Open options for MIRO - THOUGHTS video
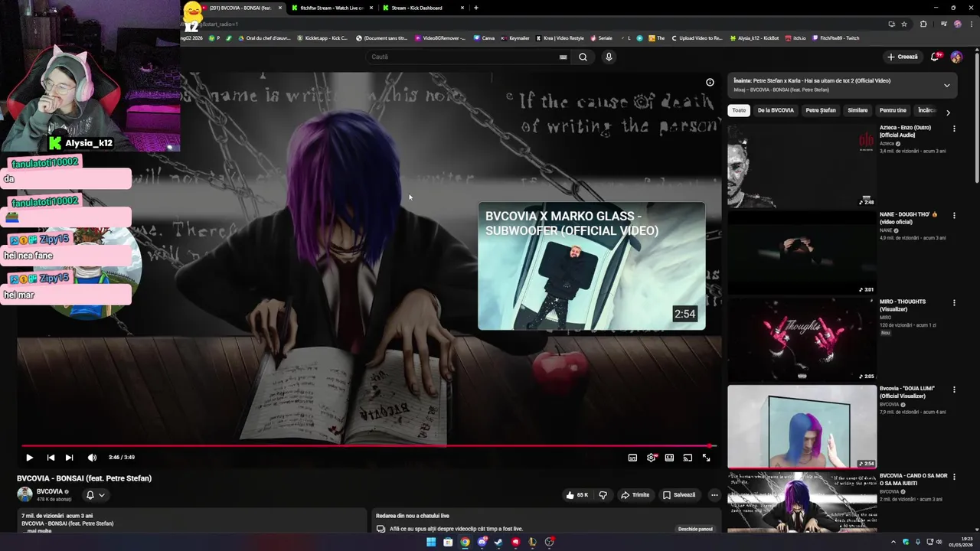980x551 pixels. click(954, 303)
